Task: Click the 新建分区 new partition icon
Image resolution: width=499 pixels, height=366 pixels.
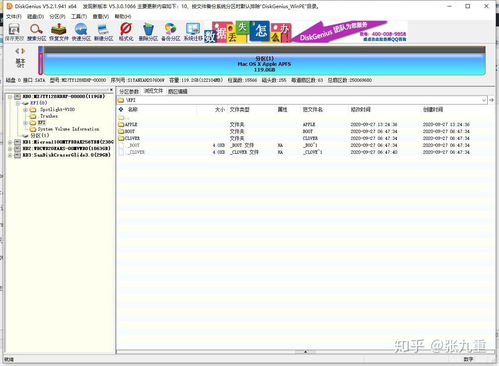Action: pyautogui.click(x=103, y=32)
